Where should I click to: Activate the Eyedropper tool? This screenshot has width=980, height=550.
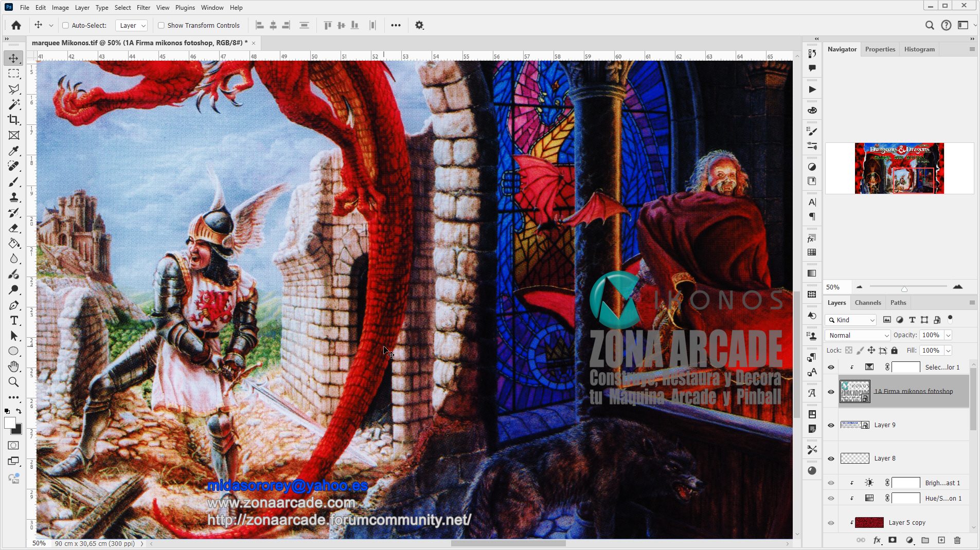coord(13,151)
